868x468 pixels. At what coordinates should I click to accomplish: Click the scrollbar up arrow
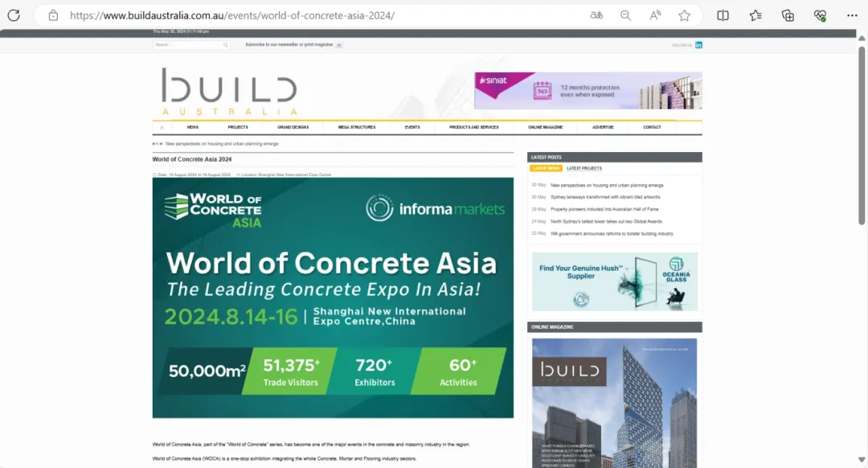pyautogui.click(x=862, y=39)
